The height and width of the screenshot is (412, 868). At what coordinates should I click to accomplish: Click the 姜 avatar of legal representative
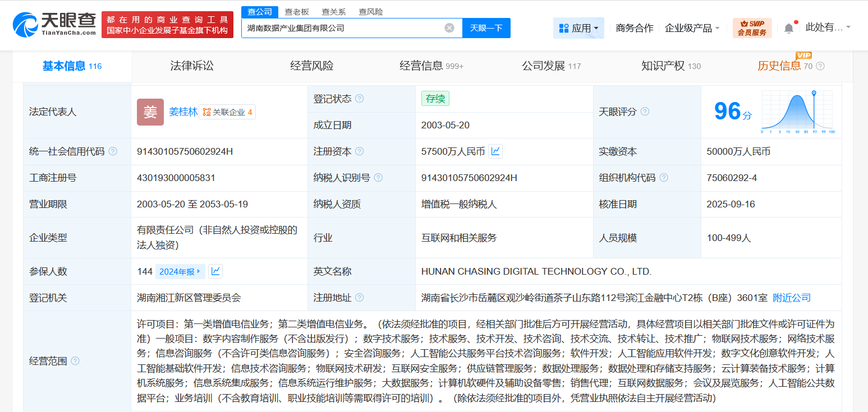tap(150, 112)
